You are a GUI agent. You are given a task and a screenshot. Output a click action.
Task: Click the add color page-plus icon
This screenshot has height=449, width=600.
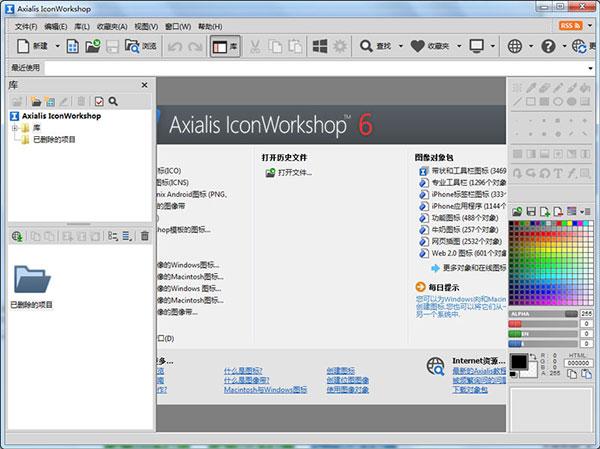pyautogui.click(x=545, y=211)
